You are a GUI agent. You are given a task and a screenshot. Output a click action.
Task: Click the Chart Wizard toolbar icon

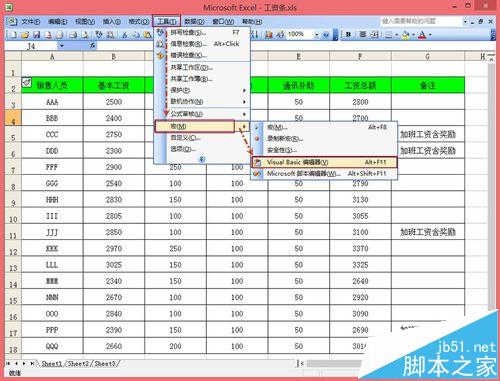[x=269, y=34]
